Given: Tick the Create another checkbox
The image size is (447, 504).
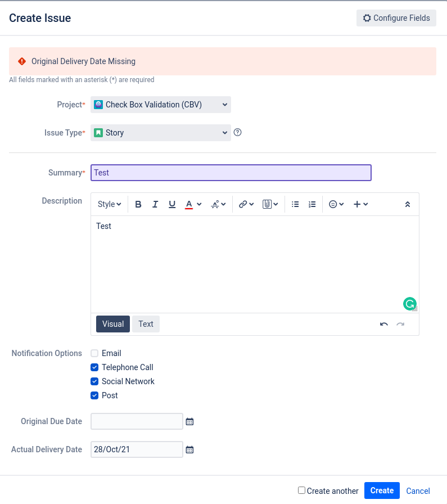Looking at the screenshot, I should click(301, 490).
